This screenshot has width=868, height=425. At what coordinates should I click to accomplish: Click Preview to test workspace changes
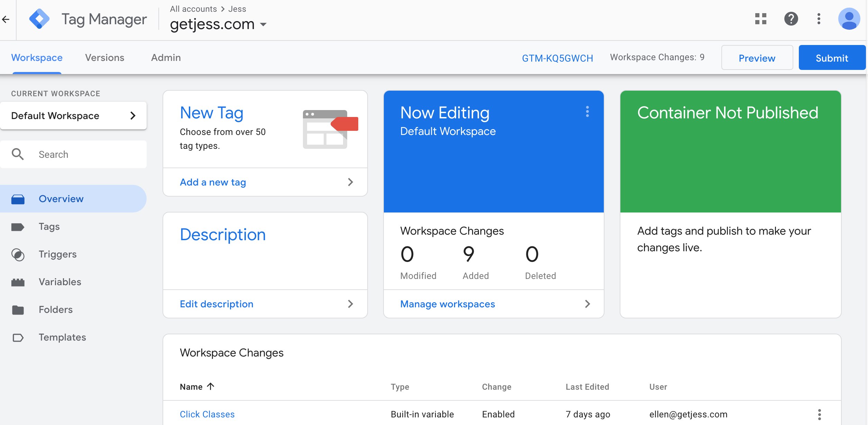pyautogui.click(x=757, y=58)
